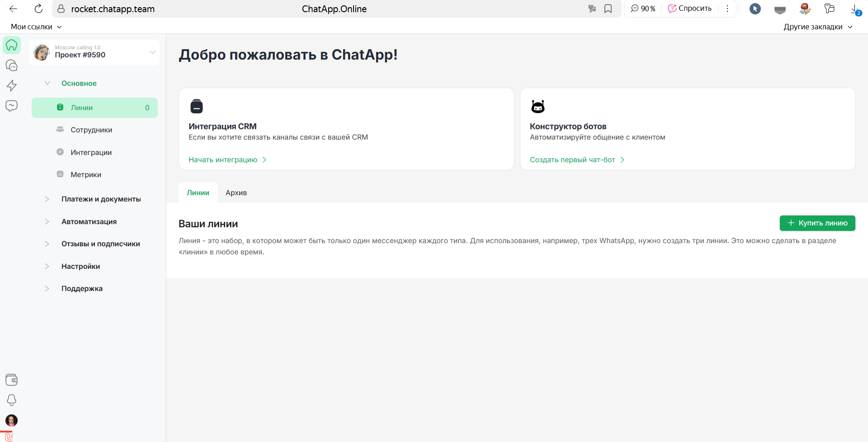Click the home icon in left rail
This screenshot has height=442, width=868.
pos(12,45)
